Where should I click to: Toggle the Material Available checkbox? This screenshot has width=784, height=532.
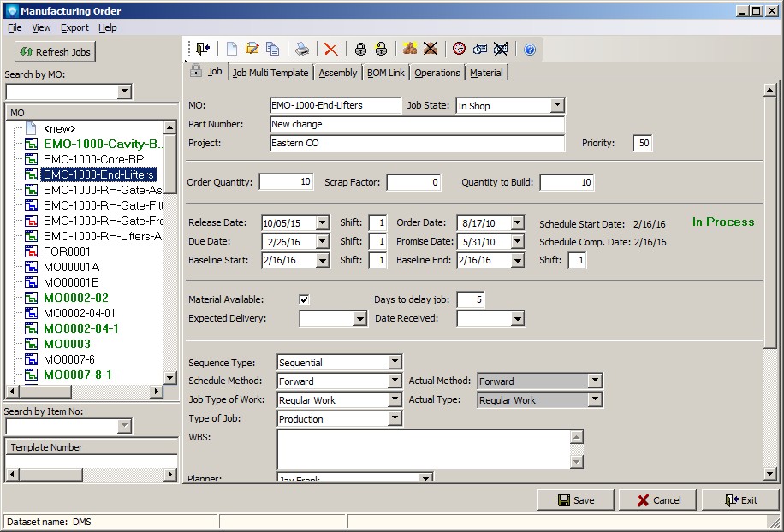(304, 299)
